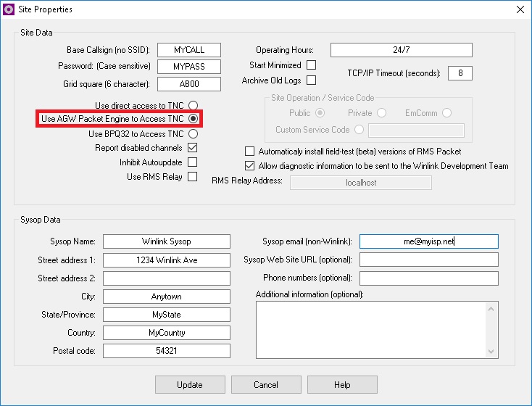Enable automatic field-test beta install checkbox
532x406 pixels.
coord(250,152)
